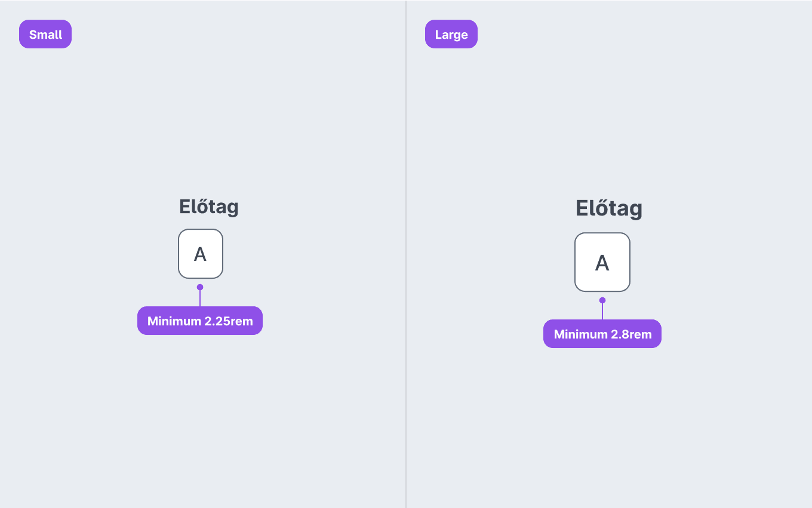Select the large prefix box containing A
The image size is (812, 508).
pyautogui.click(x=602, y=262)
